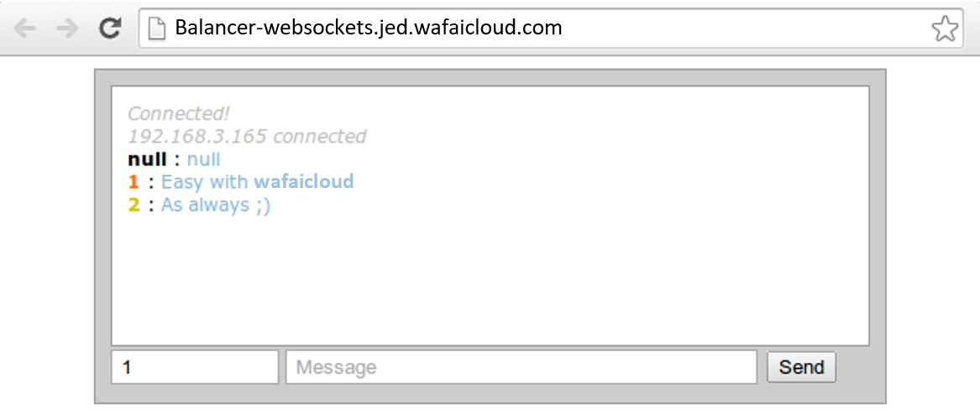Click the yellow username '2'

[134, 205]
